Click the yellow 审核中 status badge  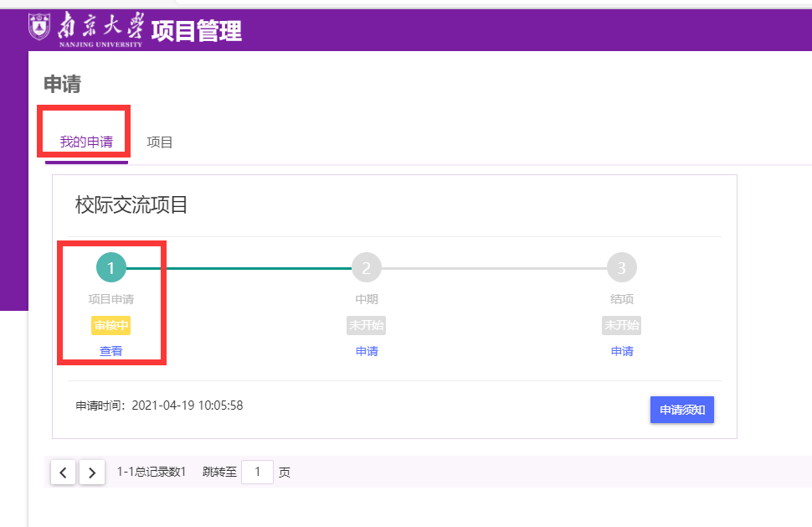(111, 326)
